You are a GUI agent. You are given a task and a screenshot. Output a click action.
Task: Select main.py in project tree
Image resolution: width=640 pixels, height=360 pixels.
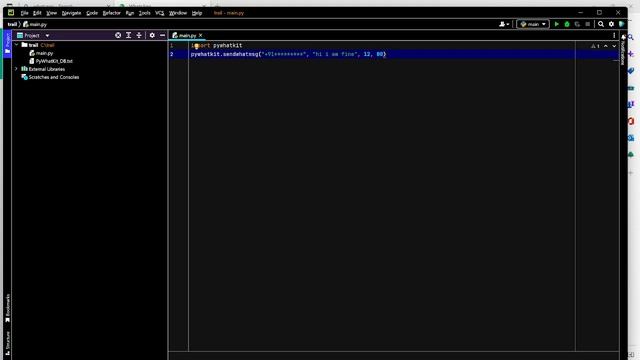click(x=44, y=53)
